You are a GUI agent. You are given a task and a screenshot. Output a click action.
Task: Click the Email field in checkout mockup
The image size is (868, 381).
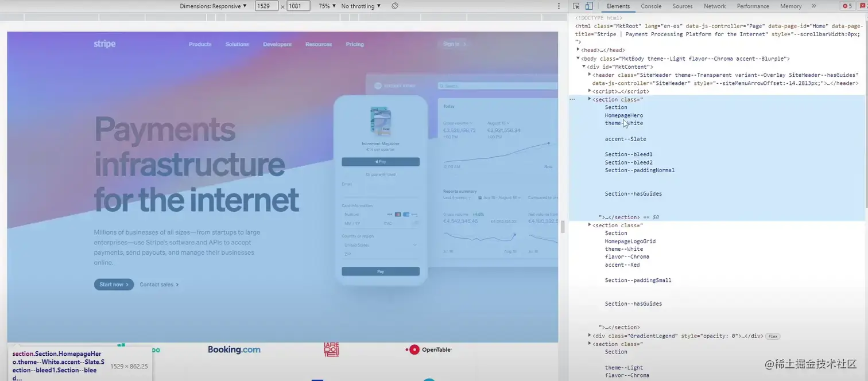click(x=381, y=193)
